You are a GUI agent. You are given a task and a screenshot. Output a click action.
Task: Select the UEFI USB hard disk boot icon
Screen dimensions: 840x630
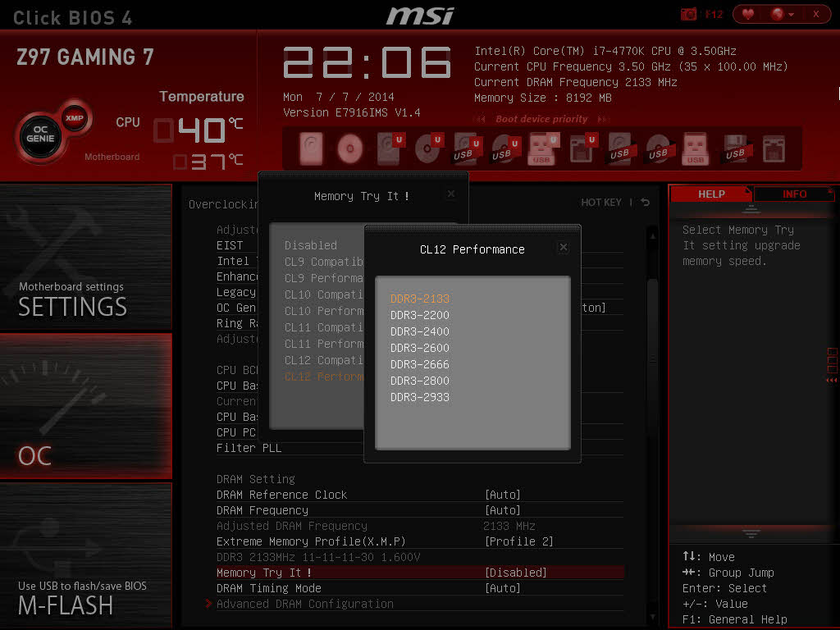(467, 148)
